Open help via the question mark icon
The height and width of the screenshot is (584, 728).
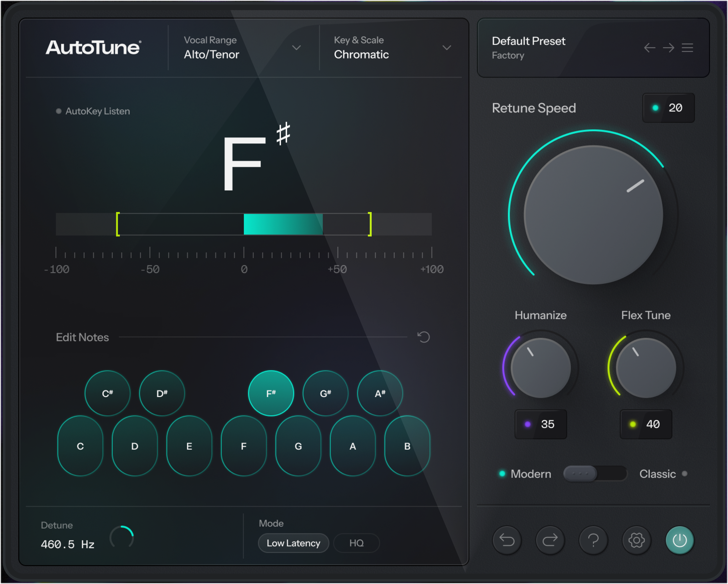coord(593,540)
